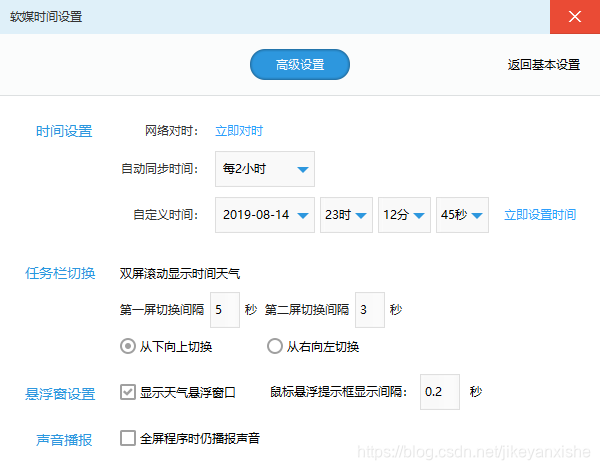600x470 pixels.
Task: Close the 软媒时间设置 window
Action: click(x=575, y=17)
